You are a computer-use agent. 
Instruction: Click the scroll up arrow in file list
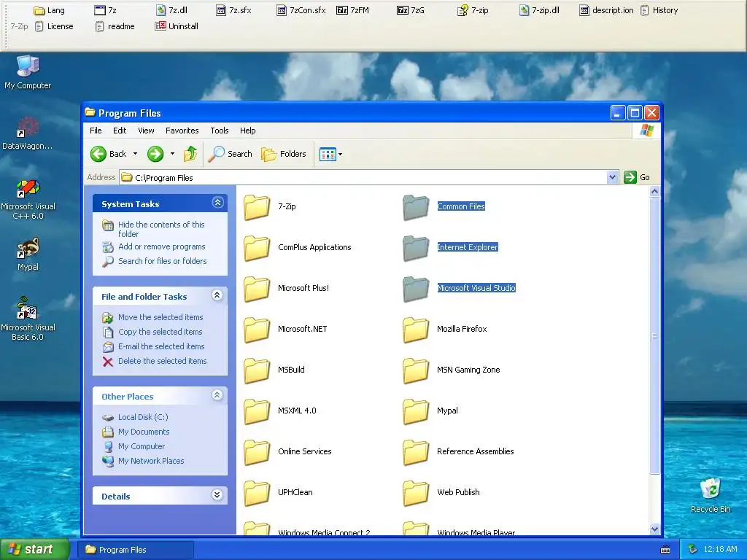[654, 192]
